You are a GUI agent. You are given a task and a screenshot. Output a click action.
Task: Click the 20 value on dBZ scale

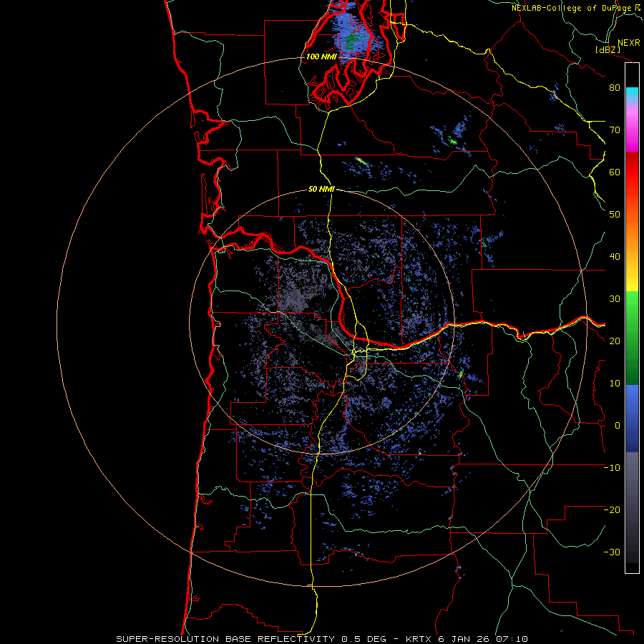[615, 341]
